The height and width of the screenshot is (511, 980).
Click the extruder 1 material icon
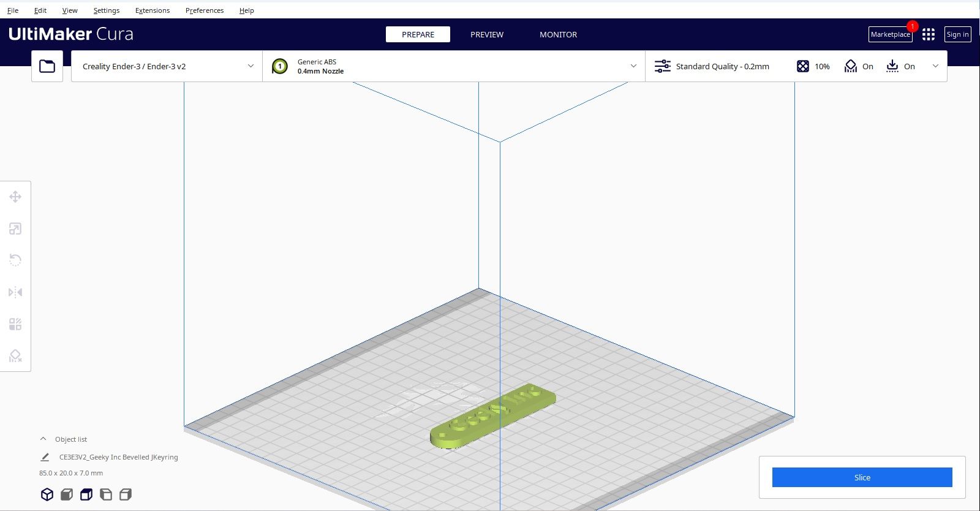coord(280,66)
